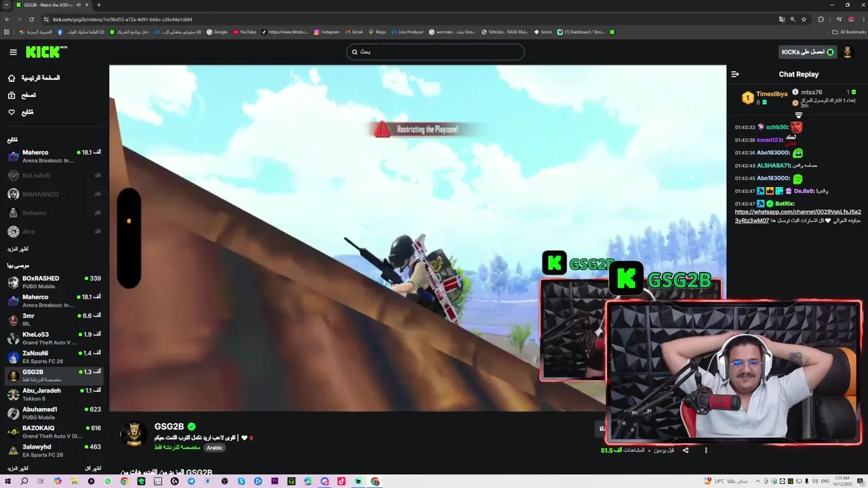Open Abu_Jaradeh recommended channel
The width and height of the screenshot is (868, 488).
tap(54, 394)
